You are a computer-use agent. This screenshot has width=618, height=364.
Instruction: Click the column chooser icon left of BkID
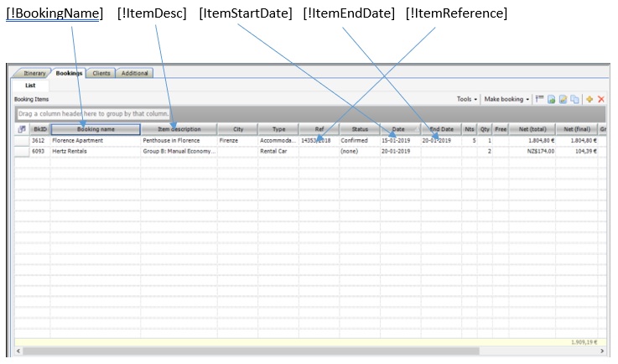tap(22, 129)
